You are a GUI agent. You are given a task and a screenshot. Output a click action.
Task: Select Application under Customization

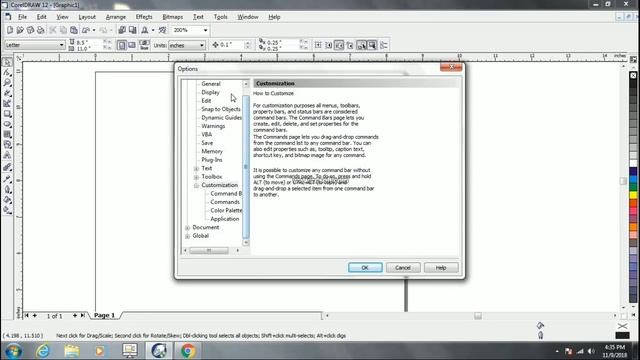click(224, 219)
